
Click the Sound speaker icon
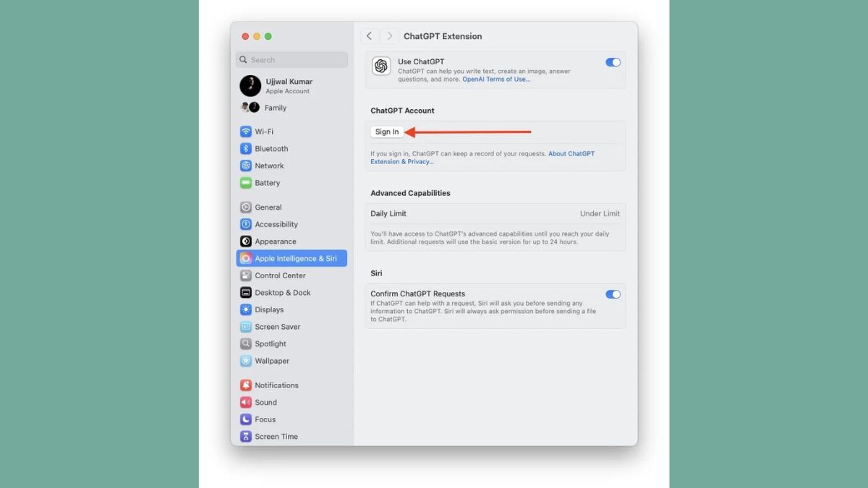[246, 403]
